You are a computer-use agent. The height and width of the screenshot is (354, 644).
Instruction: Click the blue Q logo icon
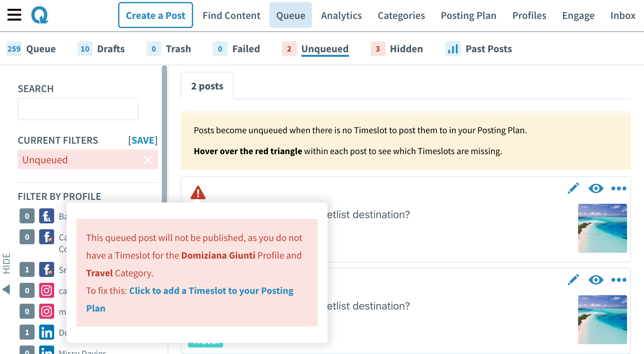(x=40, y=15)
